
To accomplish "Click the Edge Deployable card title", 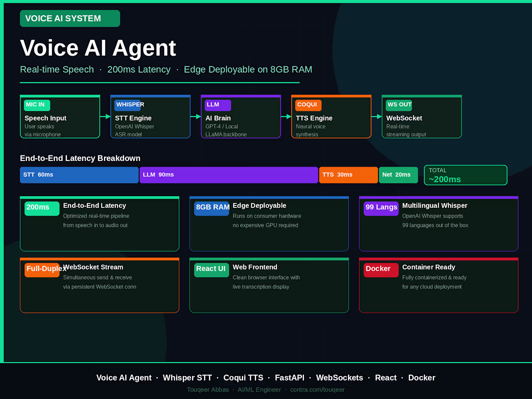I will coord(259,206).
